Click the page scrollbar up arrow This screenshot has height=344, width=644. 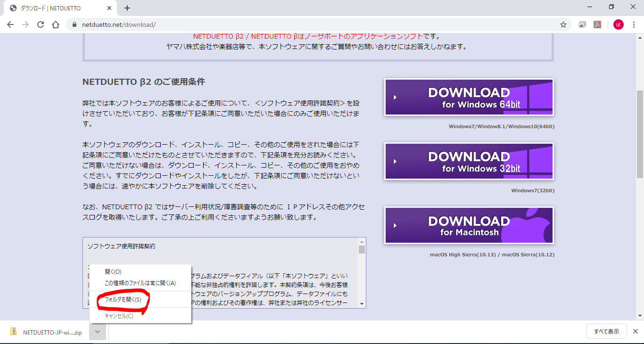click(640, 38)
